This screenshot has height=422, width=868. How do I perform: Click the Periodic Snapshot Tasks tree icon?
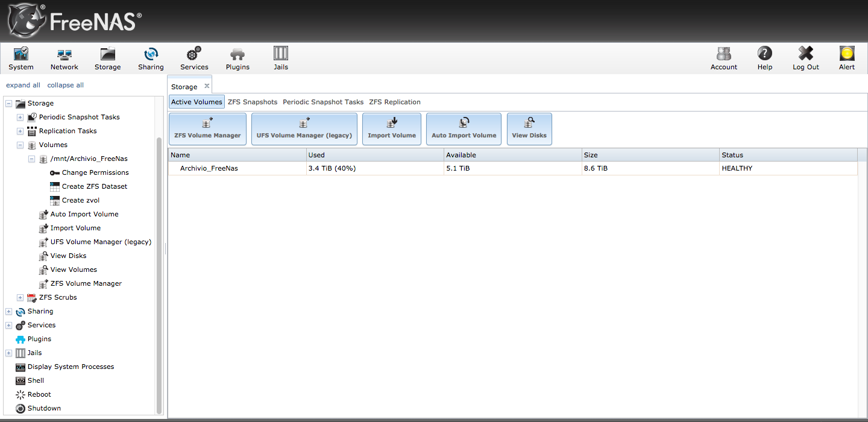click(x=32, y=117)
